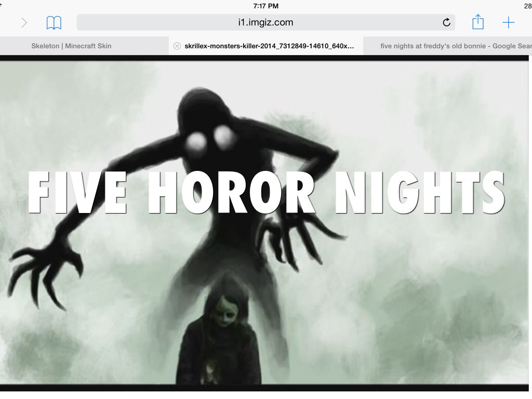Click the word NIGHTS in the title

[x=420, y=192]
